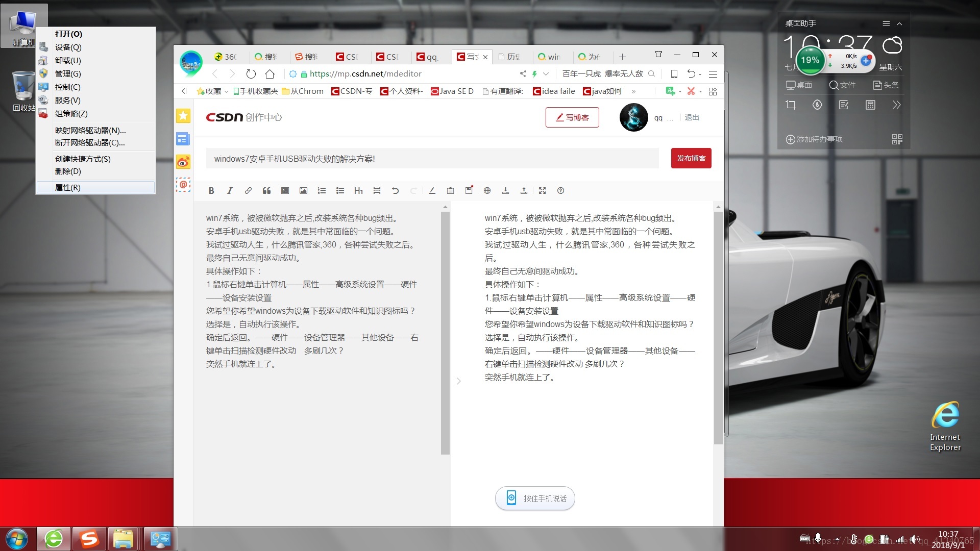Open the editor help question-mark icon

point(560,191)
